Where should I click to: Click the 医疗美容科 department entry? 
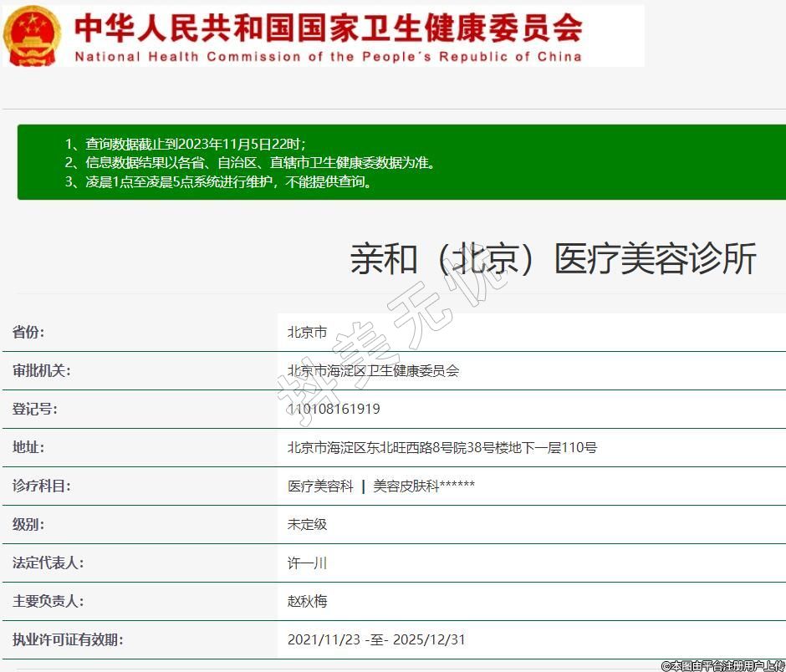point(320,486)
